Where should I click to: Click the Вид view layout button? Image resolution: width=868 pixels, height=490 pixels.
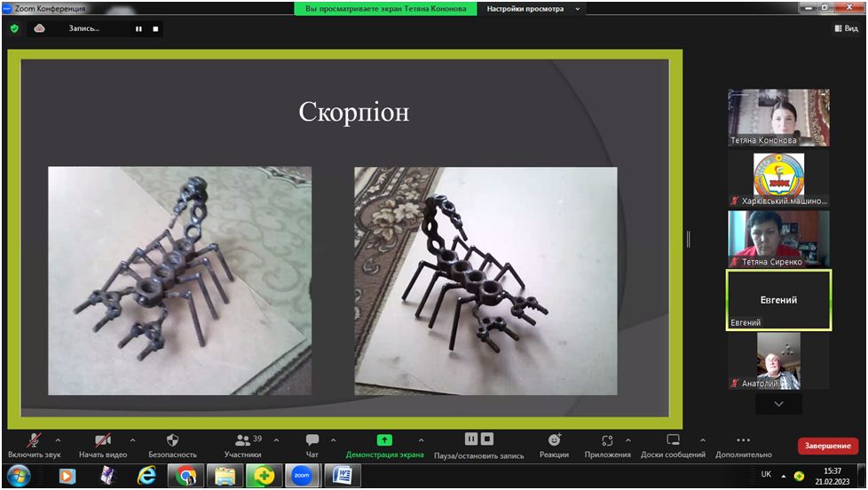847,28
